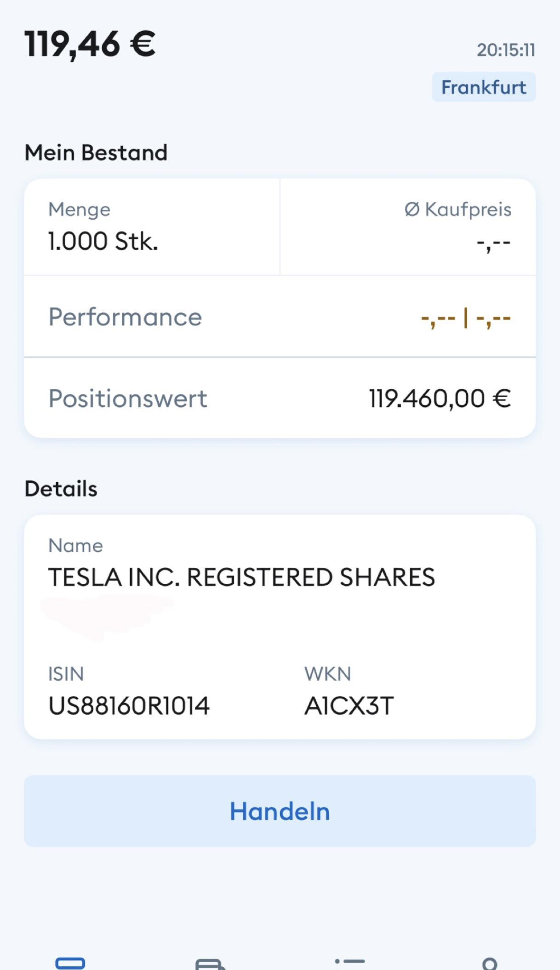Open the list icon in bottom navigation
This screenshot has height=970, width=560.
(350, 964)
